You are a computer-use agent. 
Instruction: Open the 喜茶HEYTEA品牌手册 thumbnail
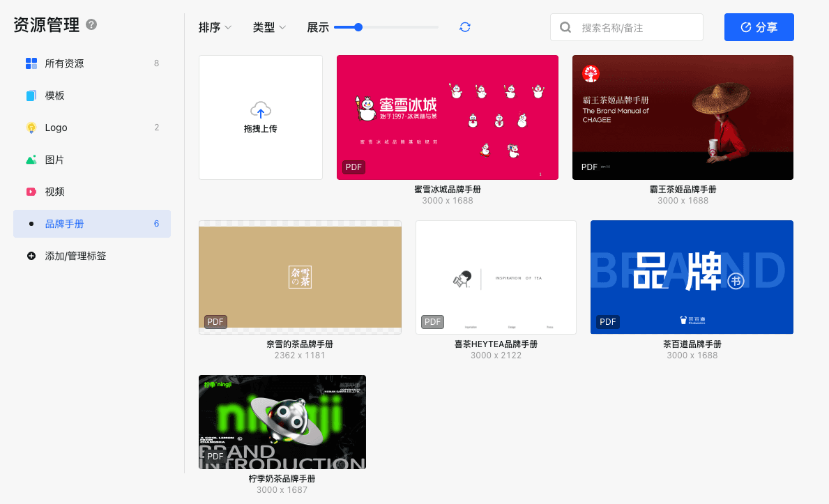pyautogui.click(x=496, y=277)
